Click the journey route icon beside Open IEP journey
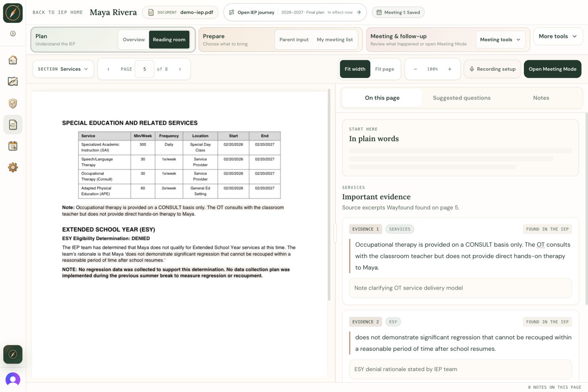This screenshot has width=588, height=392. coord(232,12)
